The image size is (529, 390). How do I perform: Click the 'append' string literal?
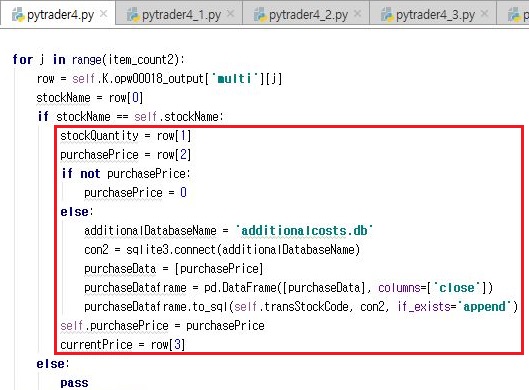point(484,307)
